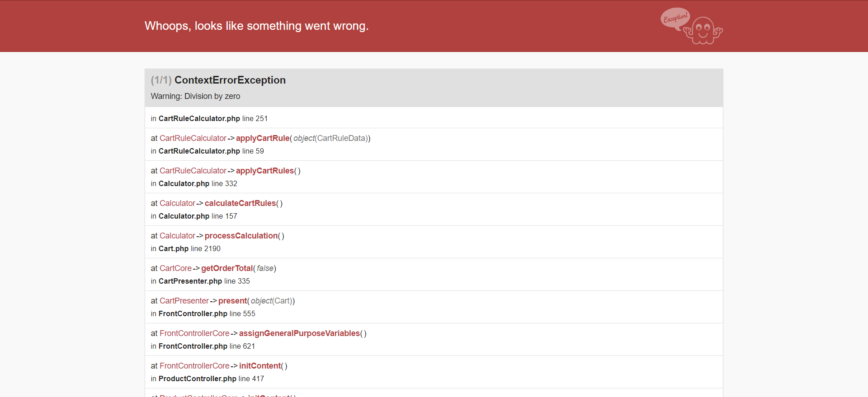Image resolution: width=868 pixels, height=397 pixels.
Task: Click the ContextErrorException heading
Action: pos(230,80)
